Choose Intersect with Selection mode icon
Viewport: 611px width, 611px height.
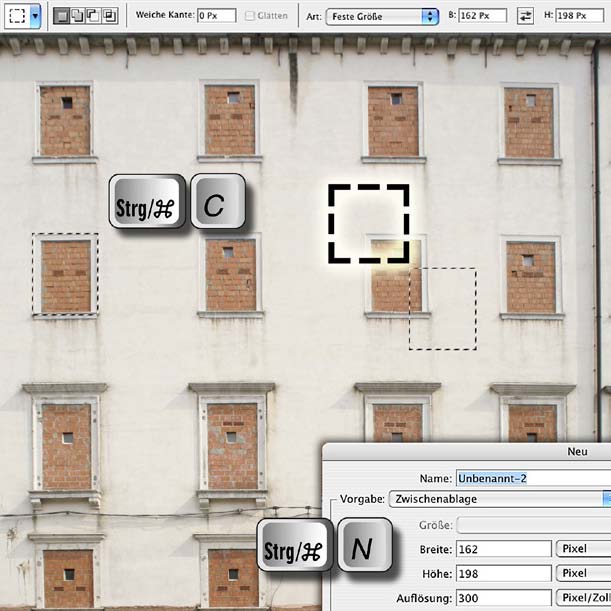pyautogui.click(x=109, y=16)
